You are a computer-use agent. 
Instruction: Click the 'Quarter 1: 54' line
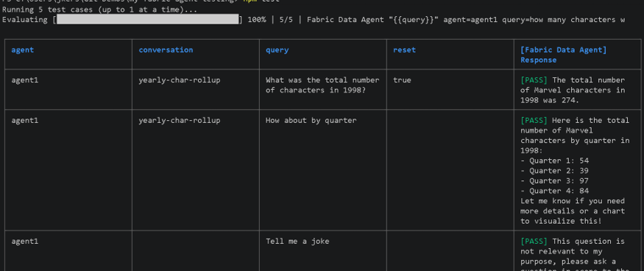tap(554, 161)
